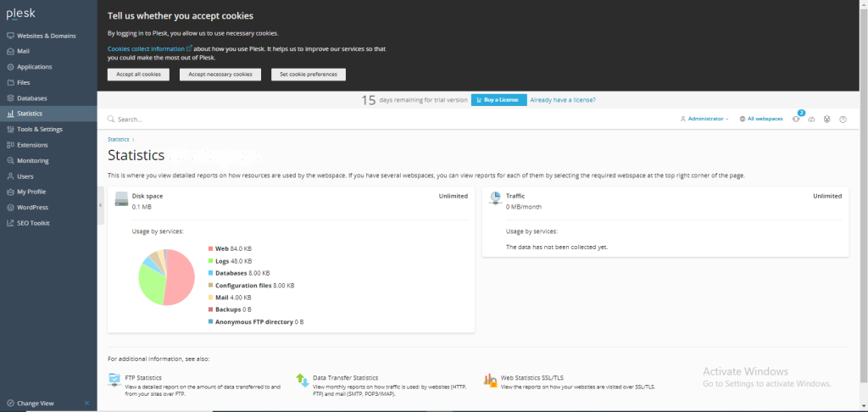Click the Data Transfer arrows icon
Image resolution: width=868 pixels, height=412 pixels.
303,380
